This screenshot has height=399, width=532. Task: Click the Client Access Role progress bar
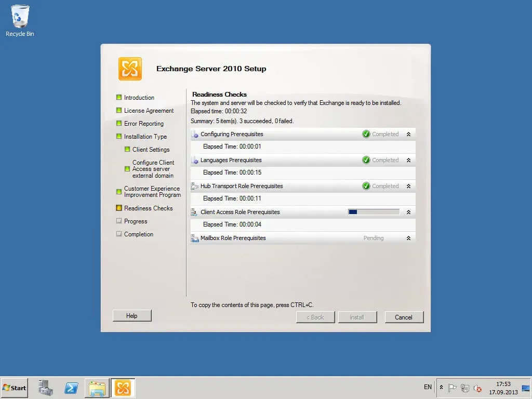coord(374,212)
